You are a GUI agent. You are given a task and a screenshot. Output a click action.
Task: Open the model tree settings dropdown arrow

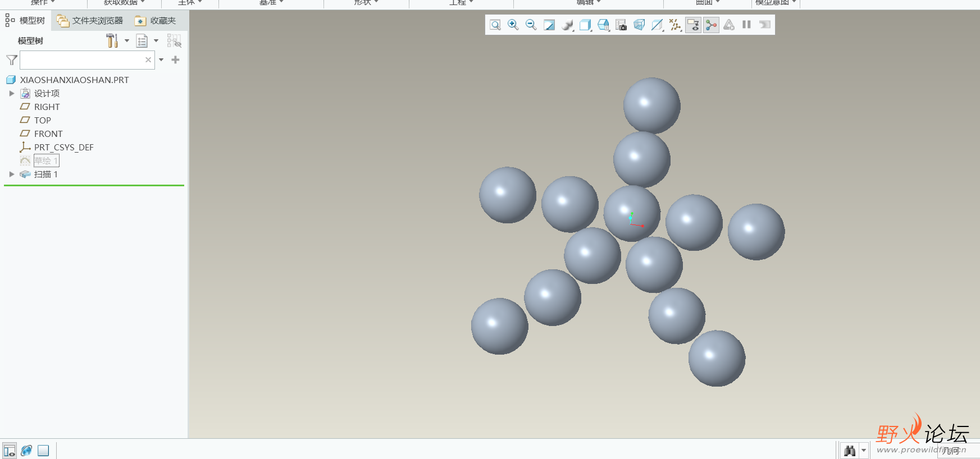coord(127,41)
